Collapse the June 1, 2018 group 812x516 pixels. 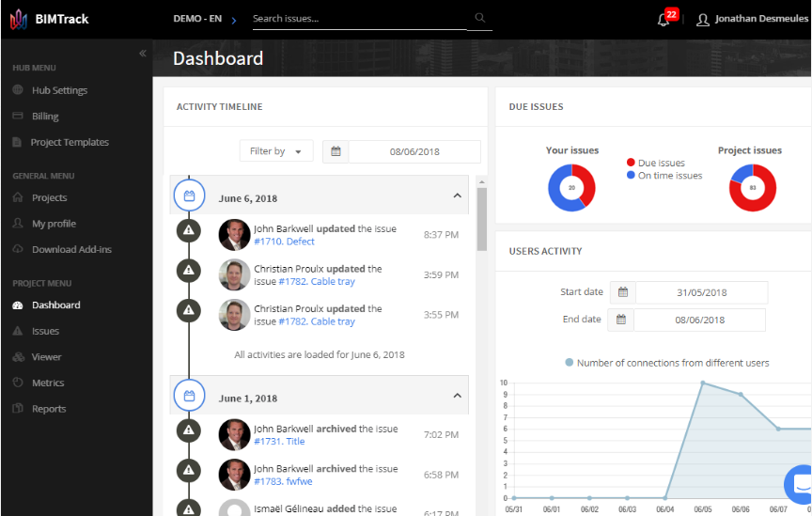coord(457,396)
